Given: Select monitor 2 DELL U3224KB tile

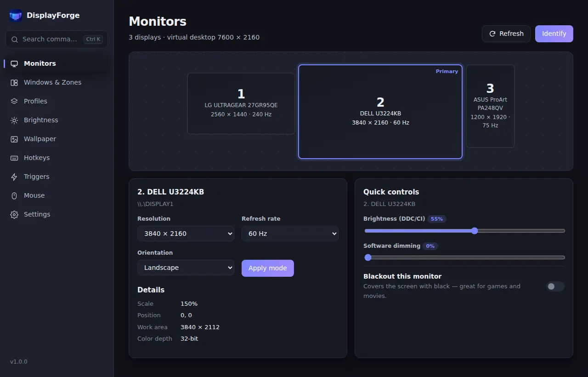Looking at the screenshot, I should (380, 112).
